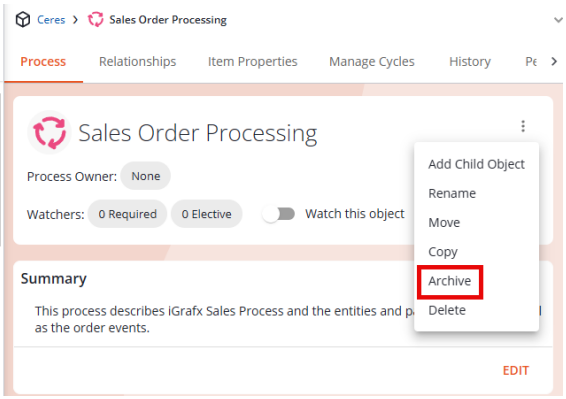566x399 pixels.
Task: Click the EDIT summary button
Action: [515, 370]
